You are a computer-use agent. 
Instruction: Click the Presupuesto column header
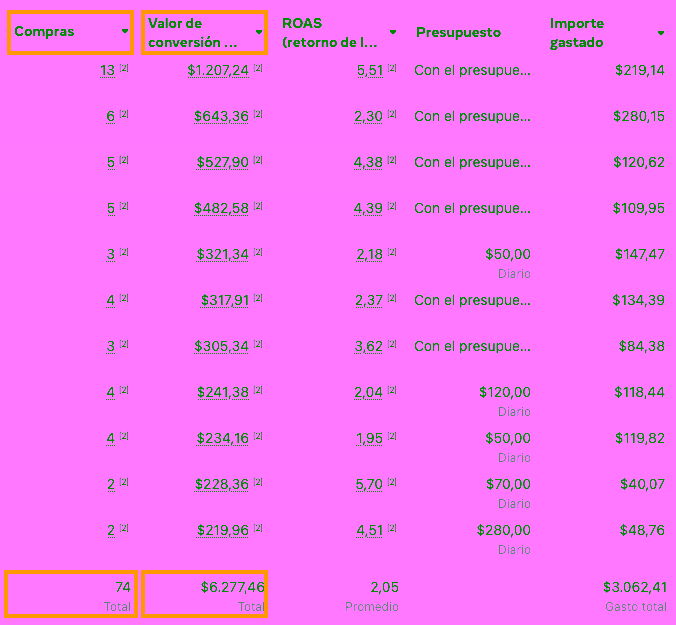pyautogui.click(x=458, y=33)
